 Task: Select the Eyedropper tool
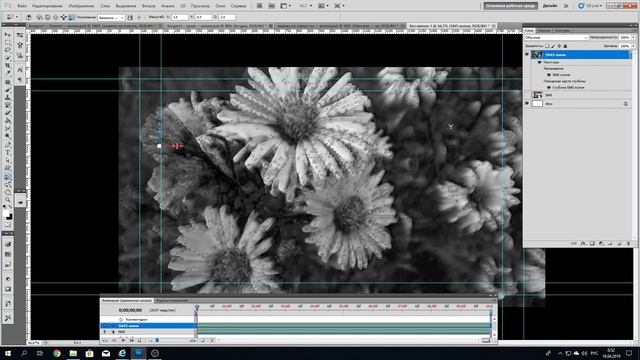[8, 74]
